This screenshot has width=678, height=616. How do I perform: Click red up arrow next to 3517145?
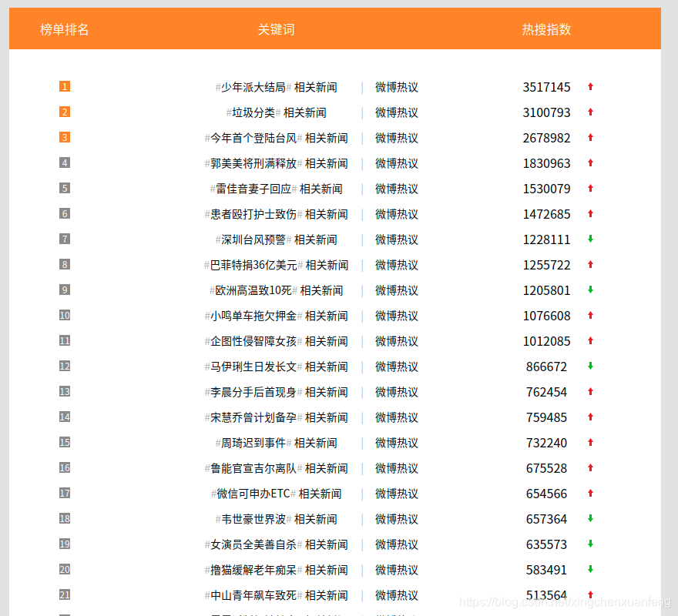pos(590,87)
